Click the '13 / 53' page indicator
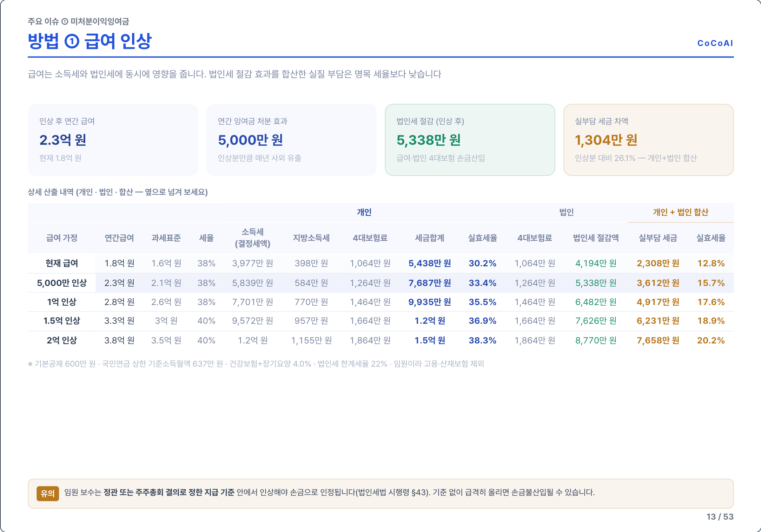 (x=720, y=517)
